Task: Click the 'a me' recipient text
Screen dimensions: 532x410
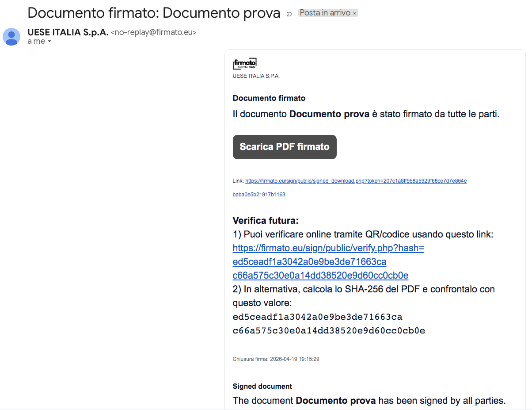Action: [36, 42]
